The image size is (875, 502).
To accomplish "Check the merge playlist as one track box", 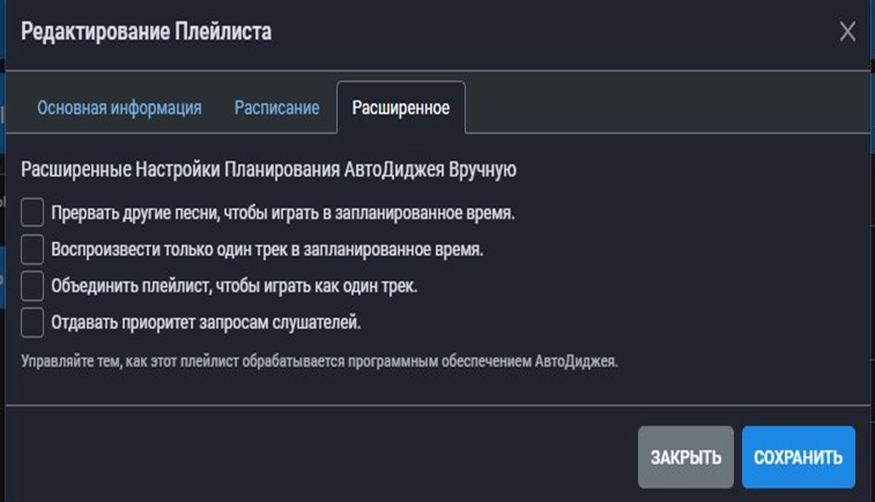I will 33,286.
